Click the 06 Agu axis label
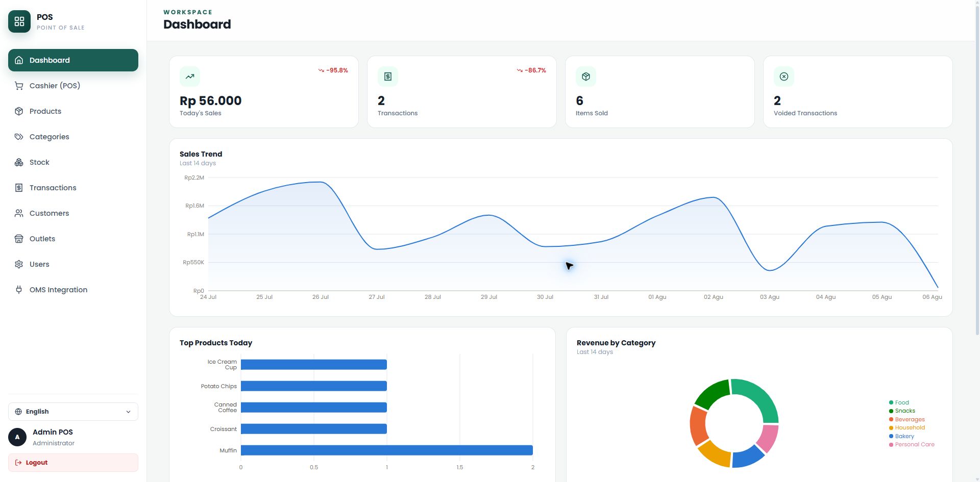 pos(932,297)
